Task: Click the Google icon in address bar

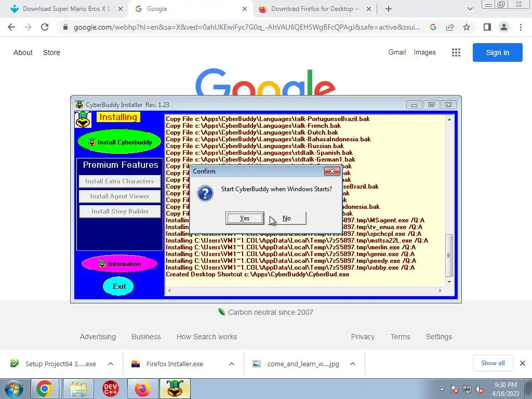Action: 433,27
